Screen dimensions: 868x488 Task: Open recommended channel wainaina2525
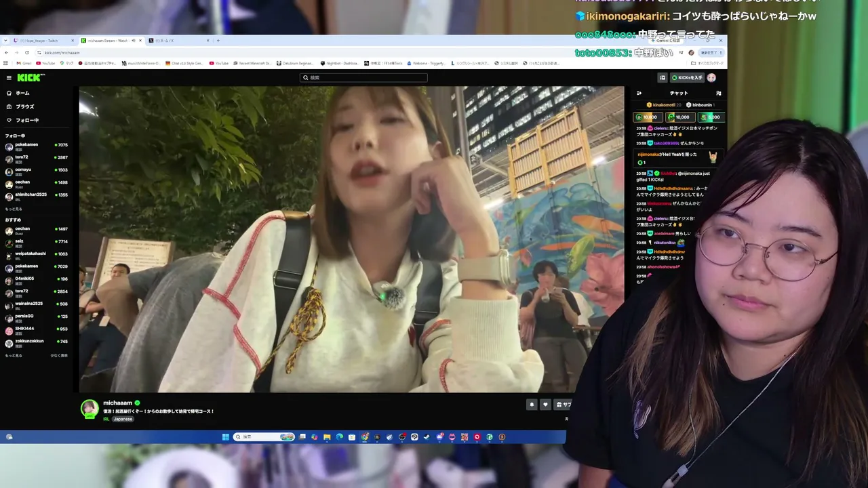37,304
